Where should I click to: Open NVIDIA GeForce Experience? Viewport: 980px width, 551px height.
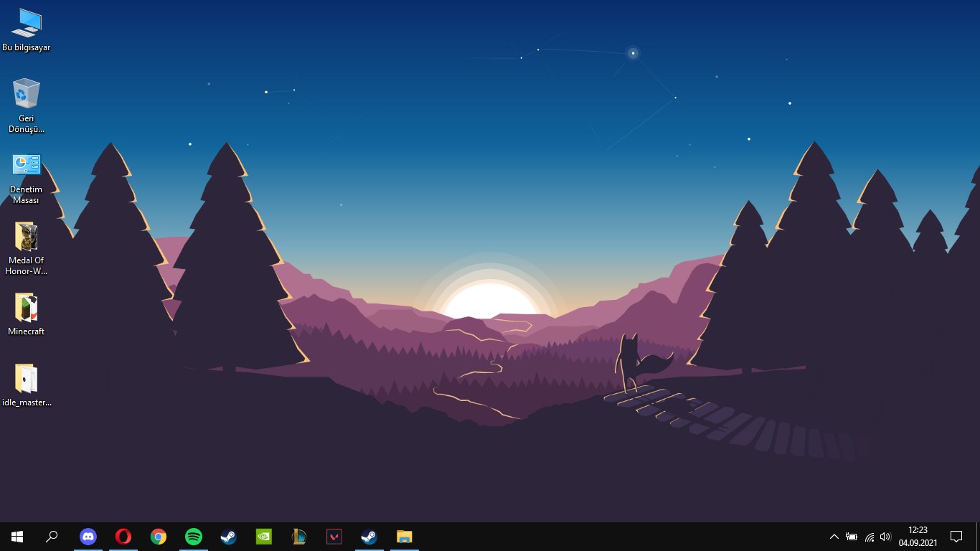point(263,537)
